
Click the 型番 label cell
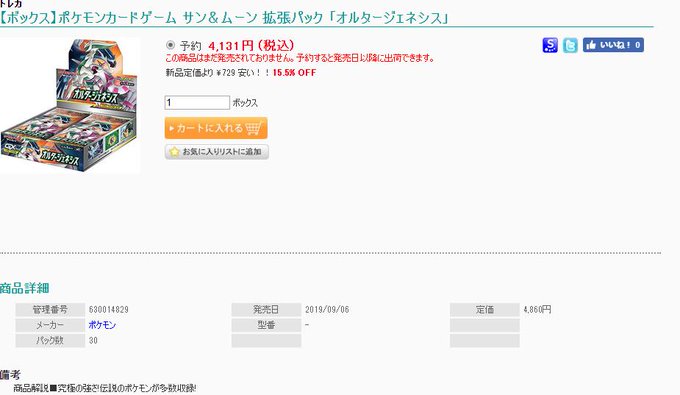tap(266, 325)
